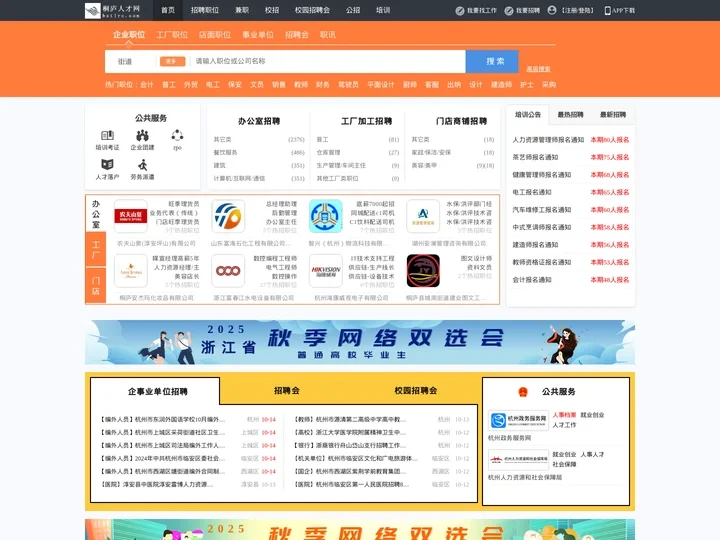Click the 注册/登陆 link
This screenshot has height=540, width=720.
tap(578, 11)
